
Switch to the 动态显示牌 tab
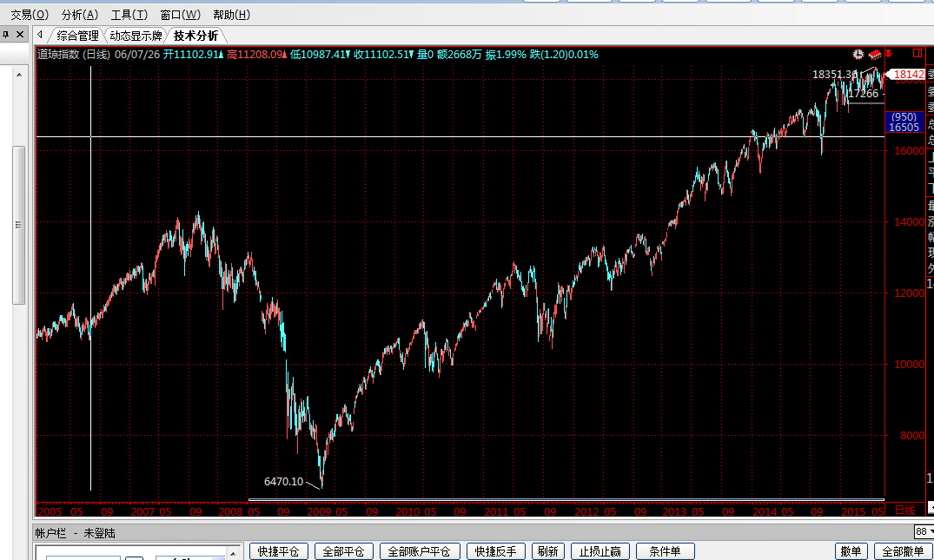(x=136, y=36)
